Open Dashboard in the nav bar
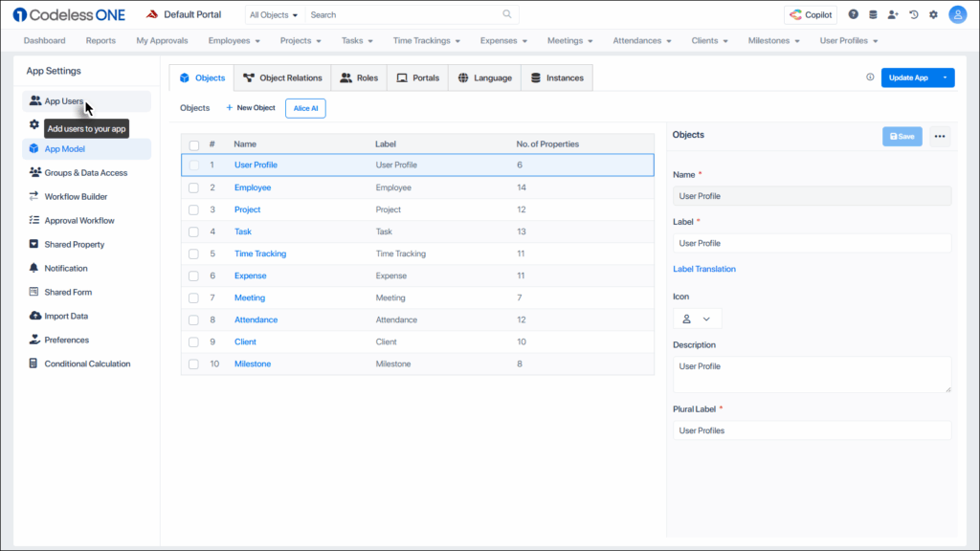The image size is (980, 551). pyautogui.click(x=44, y=40)
